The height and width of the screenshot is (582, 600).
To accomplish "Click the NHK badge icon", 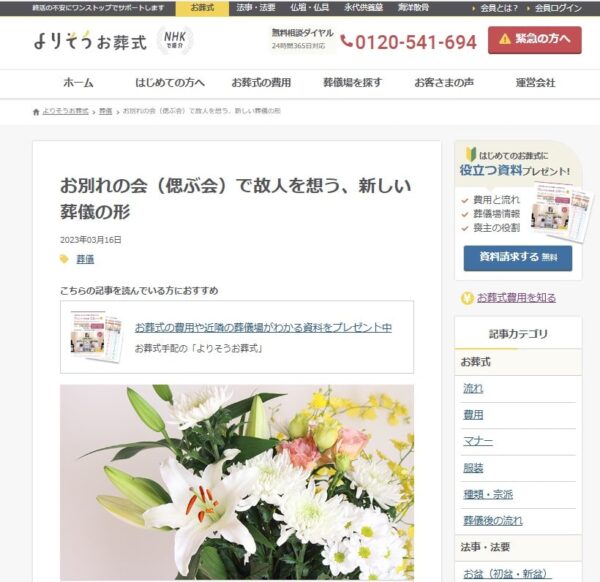I will tap(175, 40).
